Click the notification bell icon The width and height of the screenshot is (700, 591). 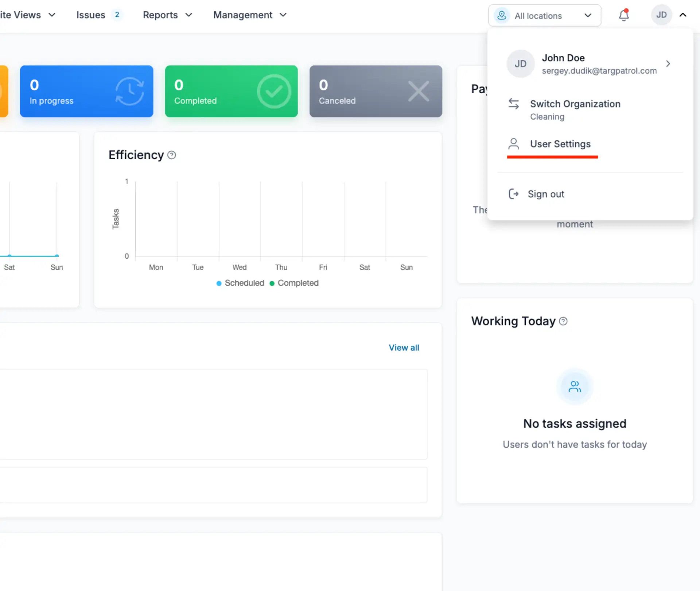tap(624, 15)
